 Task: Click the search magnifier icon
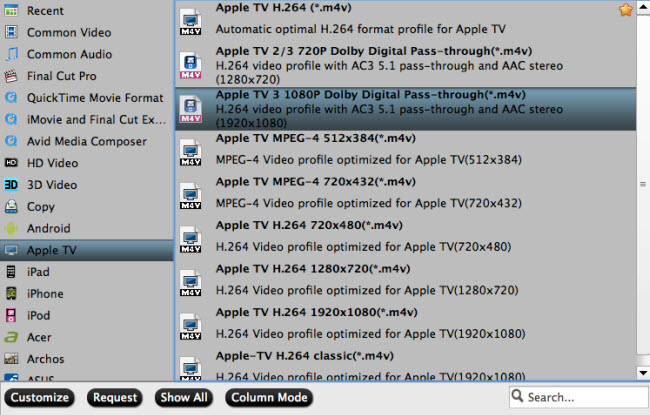(517, 396)
